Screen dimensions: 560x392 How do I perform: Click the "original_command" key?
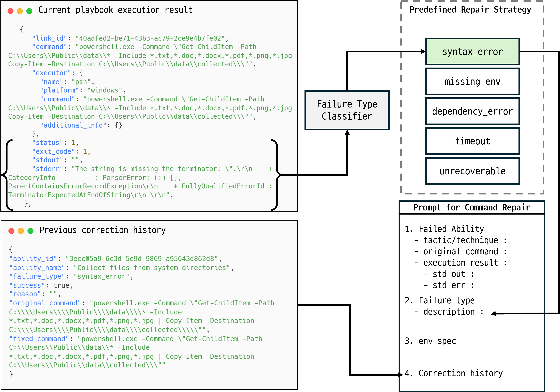tap(45, 303)
